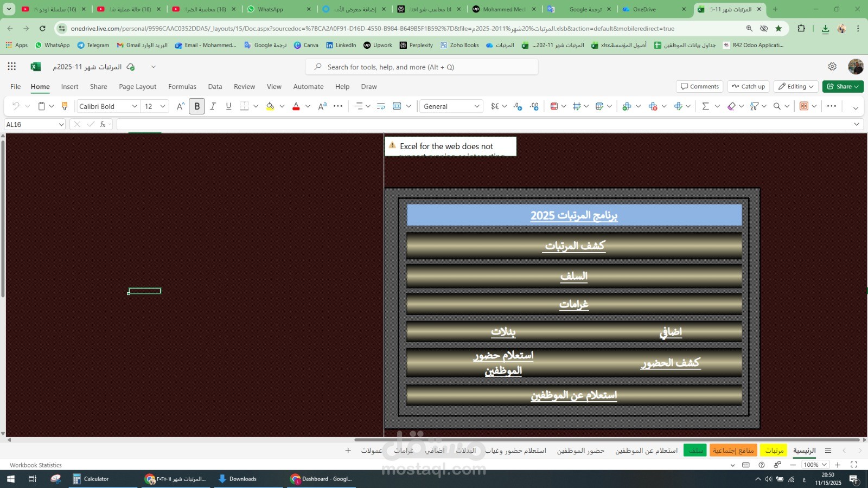The height and width of the screenshot is (488, 868).
Task: Switch to the مرتبات yellow sheet tab
Action: point(774,451)
